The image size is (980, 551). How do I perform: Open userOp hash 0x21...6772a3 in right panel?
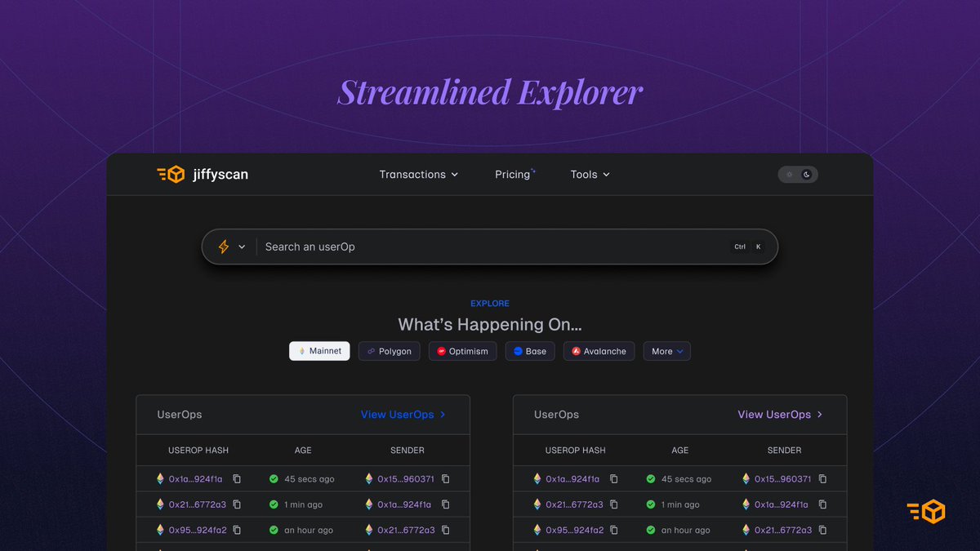(x=574, y=504)
